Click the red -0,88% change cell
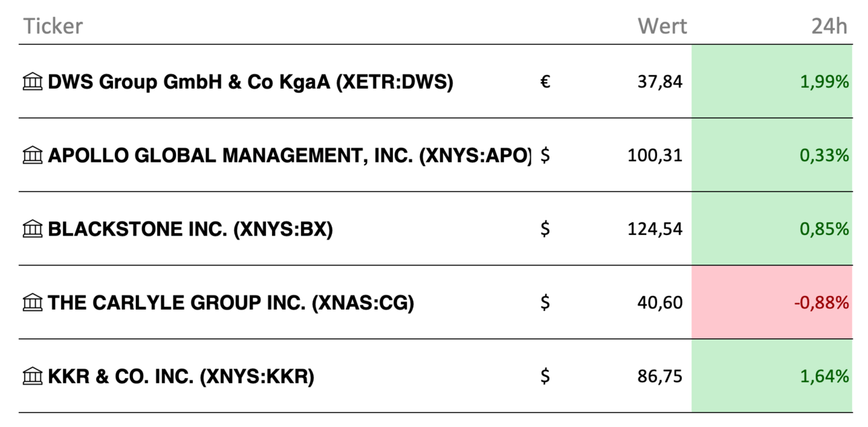Image resolution: width=868 pixels, height=427 pixels. (772, 302)
